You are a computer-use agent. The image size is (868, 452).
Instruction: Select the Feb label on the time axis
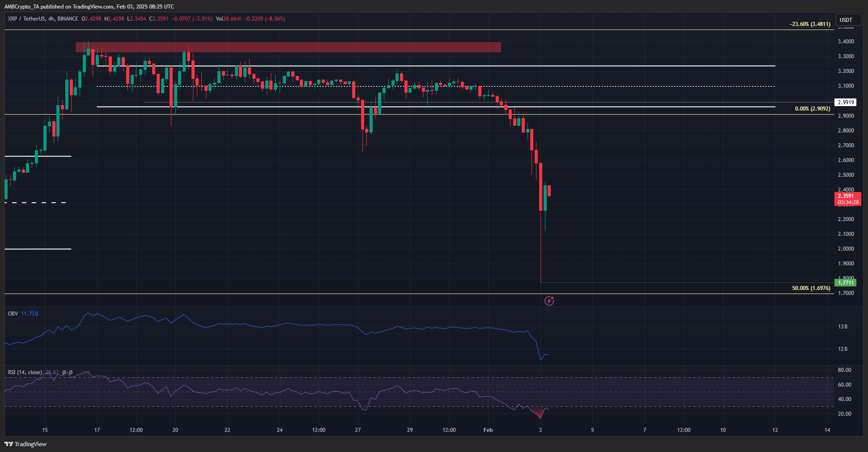[x=488, y=430]
